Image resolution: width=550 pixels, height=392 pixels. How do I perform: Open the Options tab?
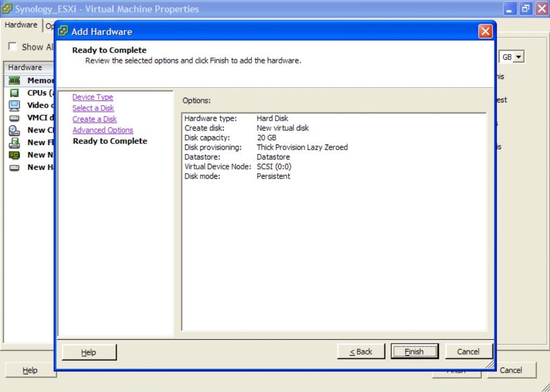pyautogui.click(x=49, y=25)
